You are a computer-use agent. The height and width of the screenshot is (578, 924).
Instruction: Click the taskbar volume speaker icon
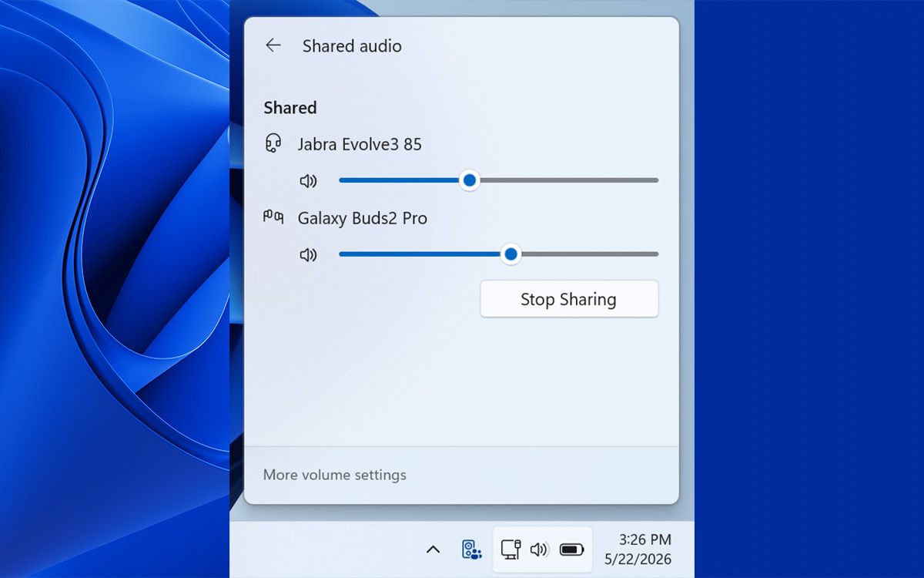click(x=539, y=549)
